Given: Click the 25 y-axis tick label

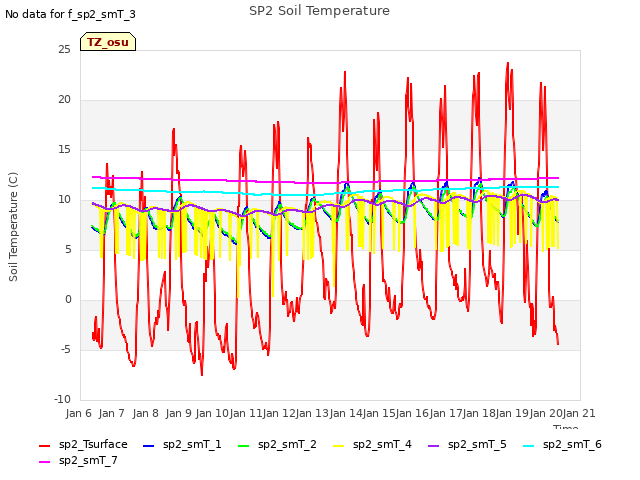Looking at the screenshot, I should (x=64, y=49).
